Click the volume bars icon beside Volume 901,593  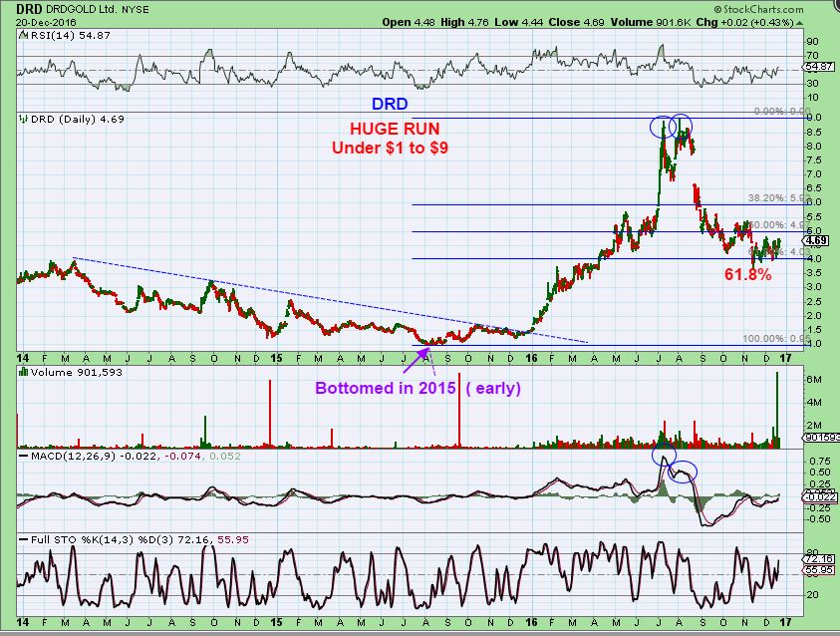tap(24, 373)
